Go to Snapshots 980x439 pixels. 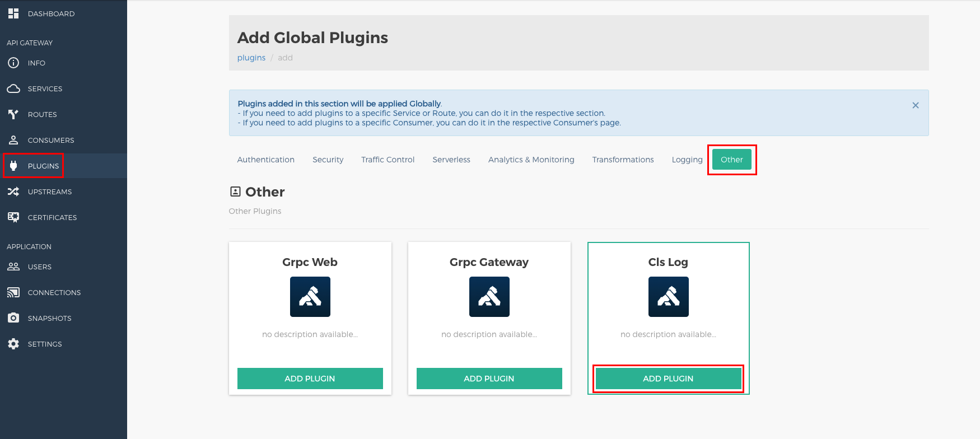click(63, 318)
